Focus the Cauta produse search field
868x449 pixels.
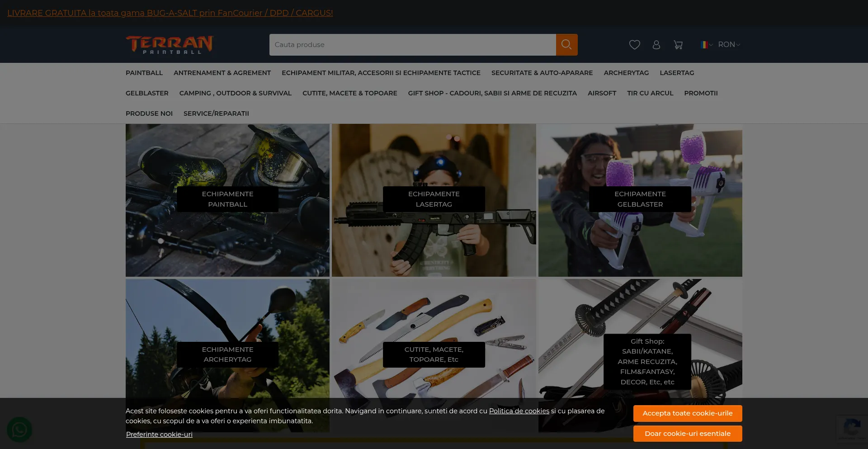click(412, 45)
